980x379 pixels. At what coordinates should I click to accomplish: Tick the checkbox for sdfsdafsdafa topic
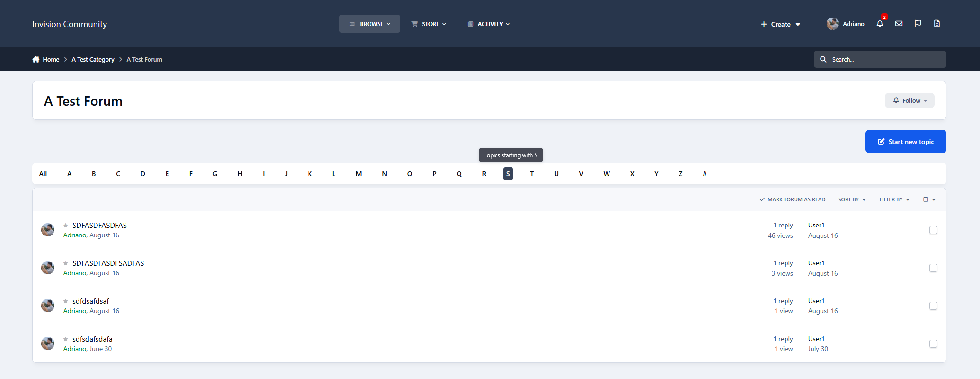pos(933,344)
